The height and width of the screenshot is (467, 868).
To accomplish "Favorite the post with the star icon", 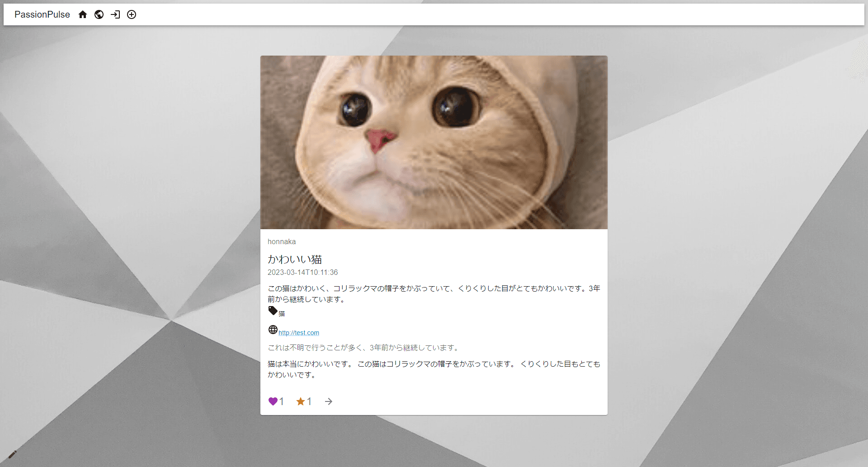I will coord(301,401).
